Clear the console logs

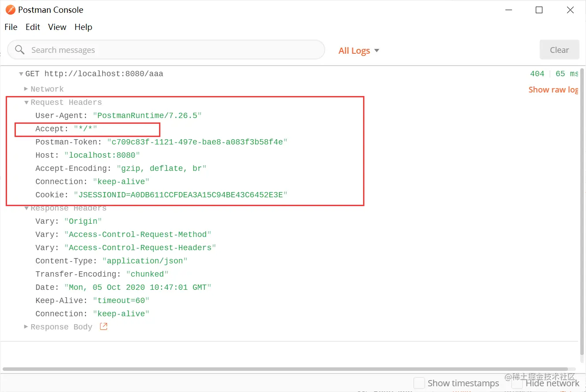559,50
